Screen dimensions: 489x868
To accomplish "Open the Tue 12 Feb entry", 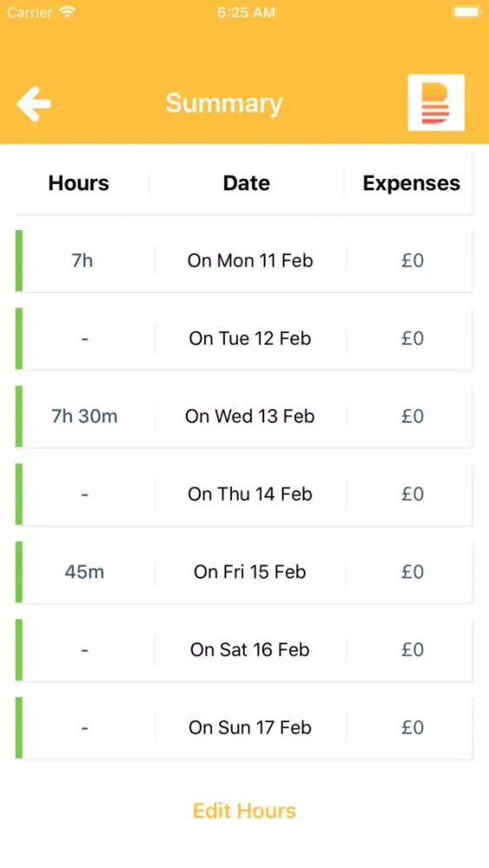I will [x=244, y=339].
